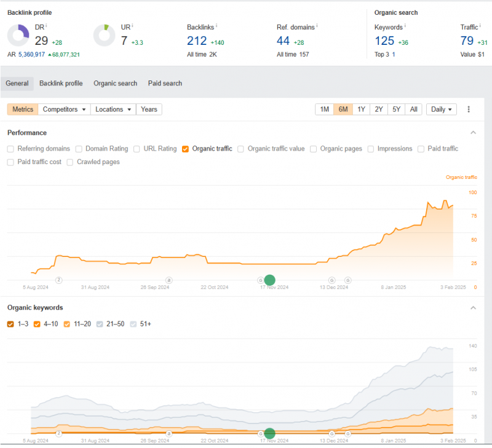Toggle the 4–10 keyword position filter

(38, 324)
